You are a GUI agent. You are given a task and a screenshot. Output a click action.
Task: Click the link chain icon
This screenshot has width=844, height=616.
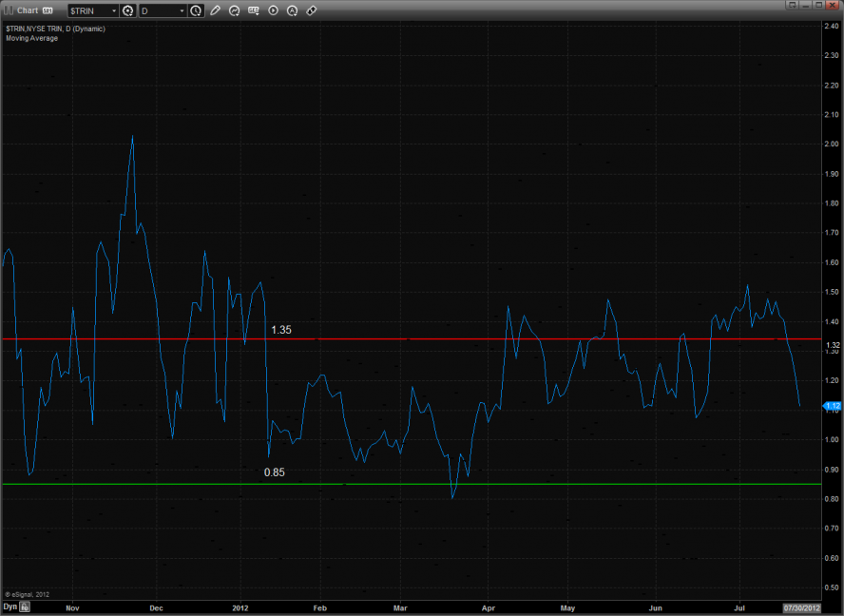[x=313, y=10]
